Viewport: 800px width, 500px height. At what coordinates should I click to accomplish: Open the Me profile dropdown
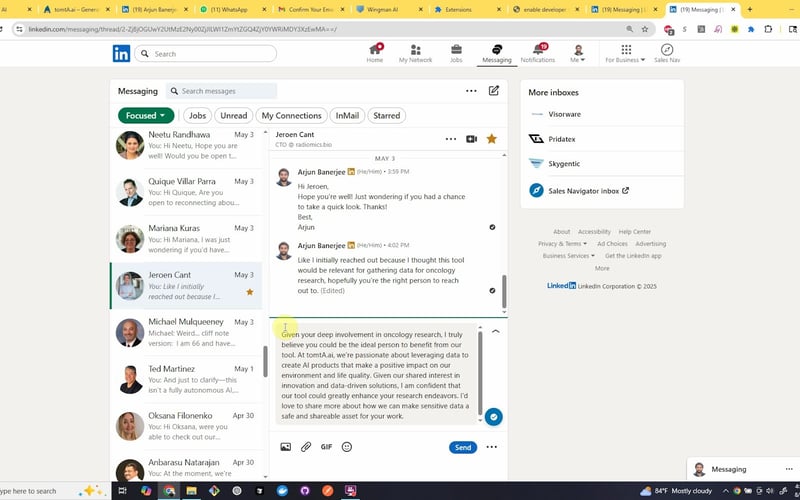(578, 53)
